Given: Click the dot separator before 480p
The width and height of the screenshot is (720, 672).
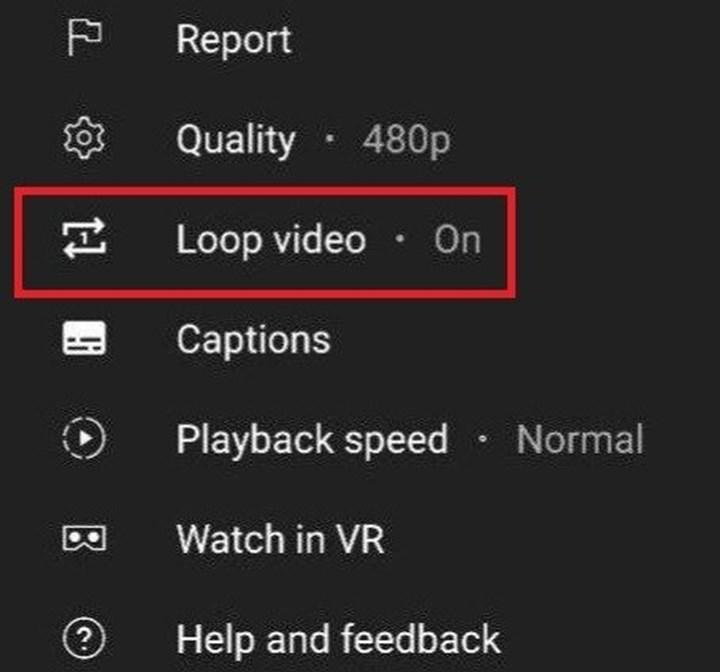Looking at the screenshot, I should [329, 140].
